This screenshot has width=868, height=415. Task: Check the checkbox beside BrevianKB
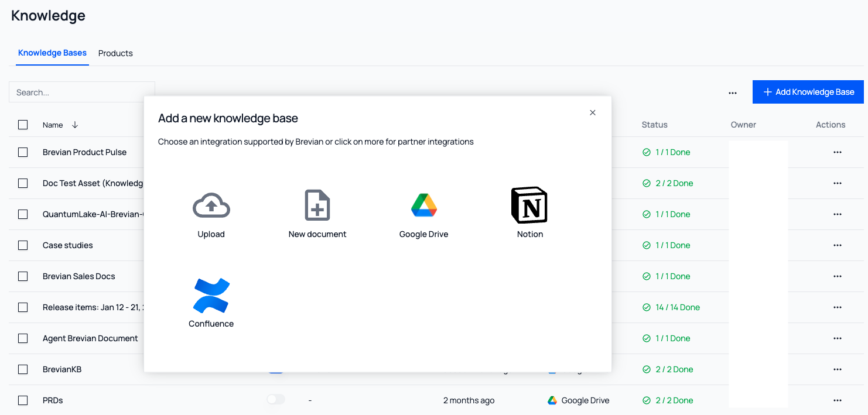23,369
